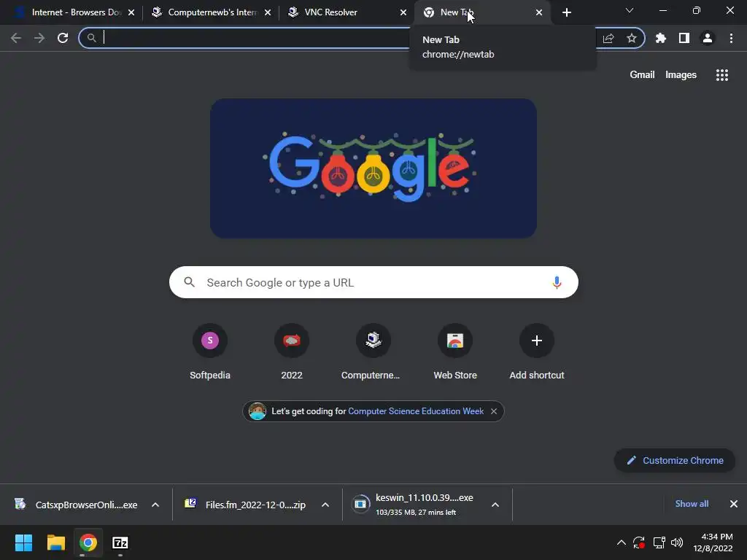Open Computer Science Education Week link

pyautogui.click(x=416, y=411)
